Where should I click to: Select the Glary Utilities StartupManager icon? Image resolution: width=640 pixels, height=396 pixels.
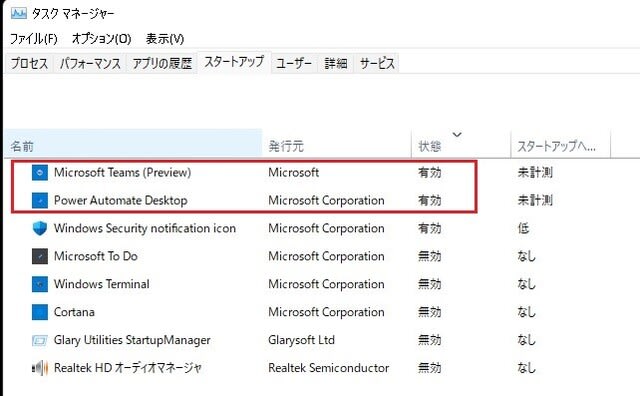[x=40, y=340]
